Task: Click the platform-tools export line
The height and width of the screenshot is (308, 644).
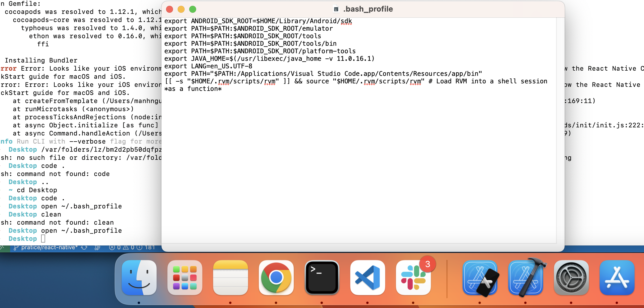Action: [260, 51]
